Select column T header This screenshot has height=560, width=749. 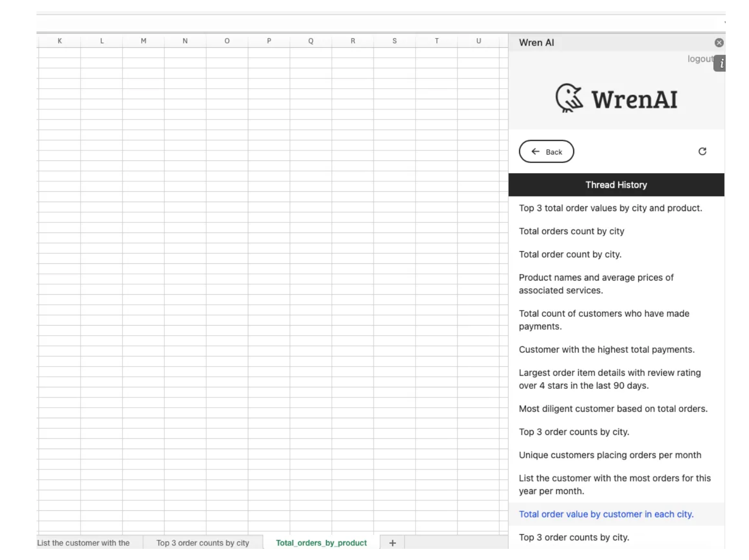point(437,41)
